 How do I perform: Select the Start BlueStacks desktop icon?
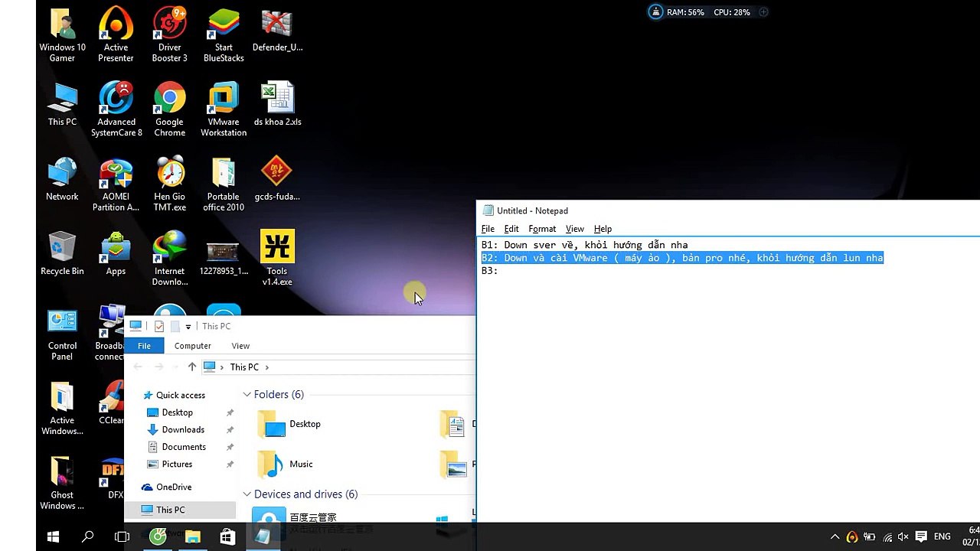pyautogui.click(x=224, y=35)
